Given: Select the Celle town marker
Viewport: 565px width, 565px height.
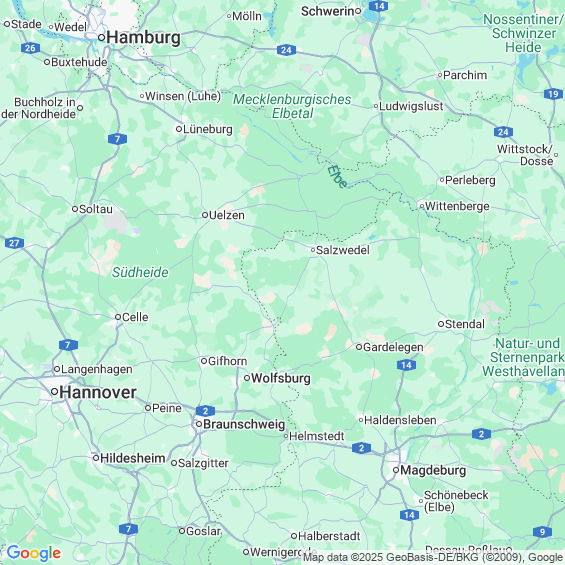Looking at the screenshot, I should coord(118,317).
